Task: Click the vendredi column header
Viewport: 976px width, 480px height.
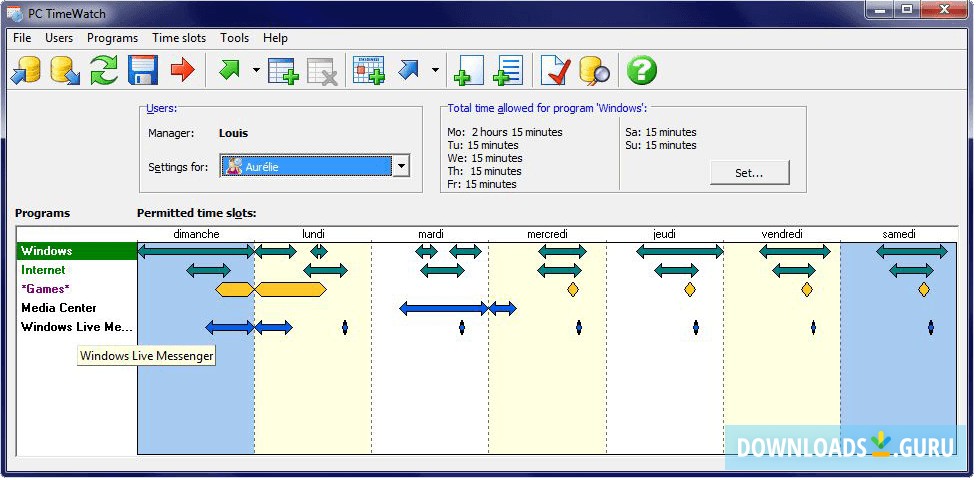Action: tap(782, 235)
